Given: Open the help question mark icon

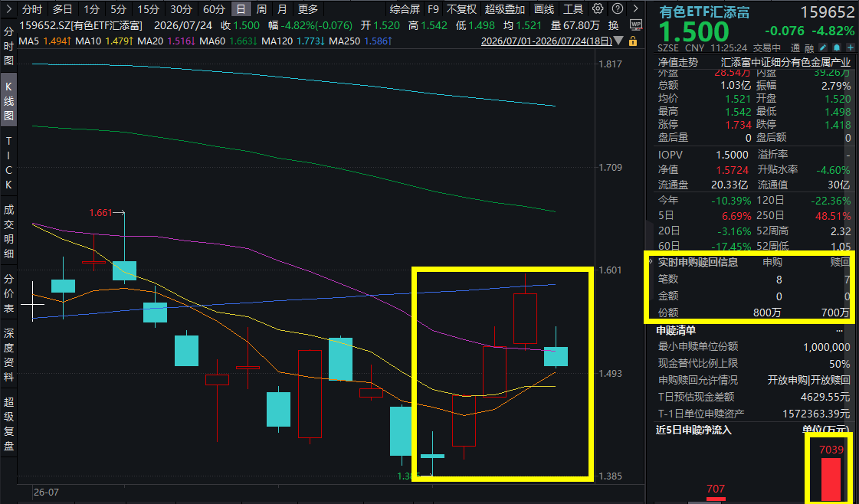Looking at the screenshot, I should coord(618,8).
